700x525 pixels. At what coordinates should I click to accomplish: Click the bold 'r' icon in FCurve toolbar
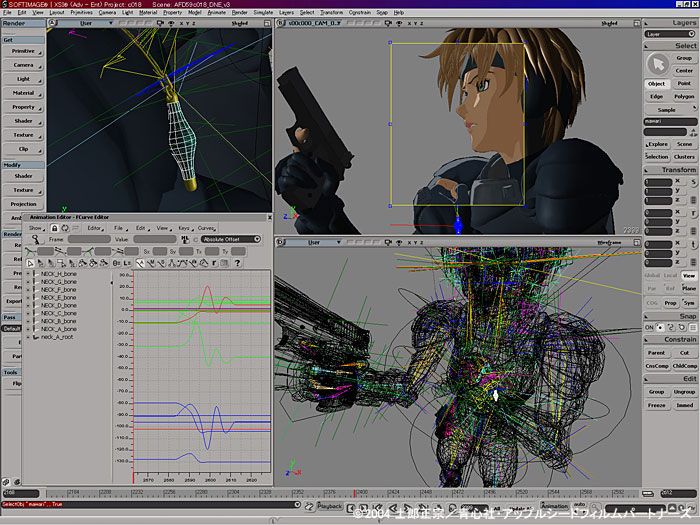tap(214, 263)
